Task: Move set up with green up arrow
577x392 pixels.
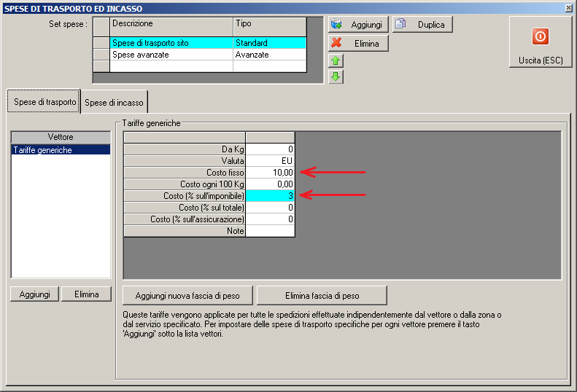Action: pos(336,60)
